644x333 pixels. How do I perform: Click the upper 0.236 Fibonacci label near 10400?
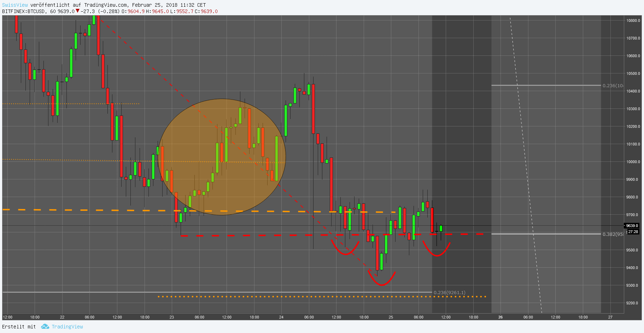tap(613, 85)
